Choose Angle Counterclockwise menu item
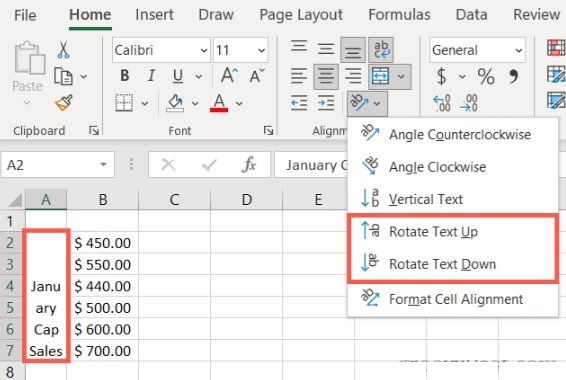This screenshot has width=566, height=380. (x=453, y=134)
